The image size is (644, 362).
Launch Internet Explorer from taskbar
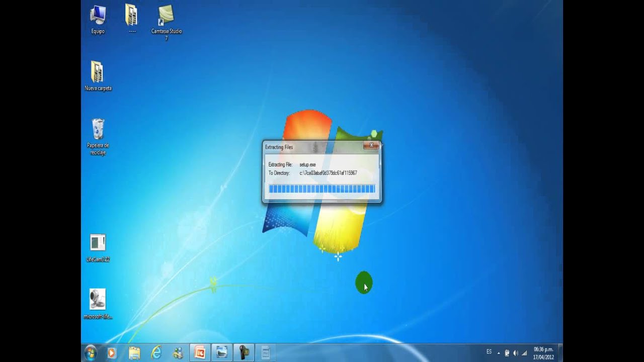coord(156,353)
